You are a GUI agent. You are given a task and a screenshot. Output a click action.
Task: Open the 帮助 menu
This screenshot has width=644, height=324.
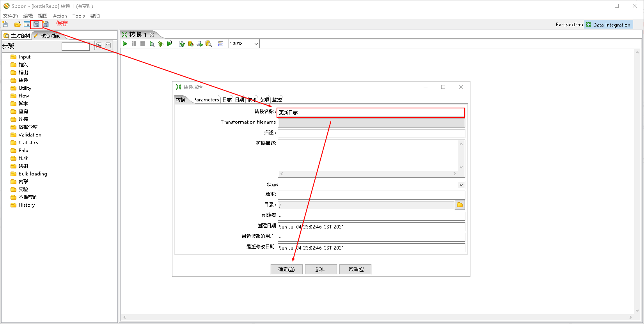[95, 16]
